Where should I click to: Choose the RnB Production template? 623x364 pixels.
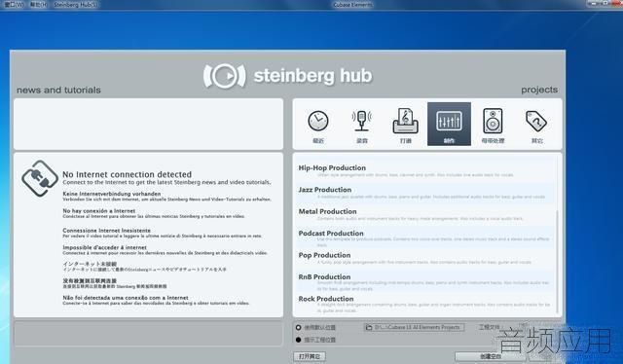coord(426,281)
